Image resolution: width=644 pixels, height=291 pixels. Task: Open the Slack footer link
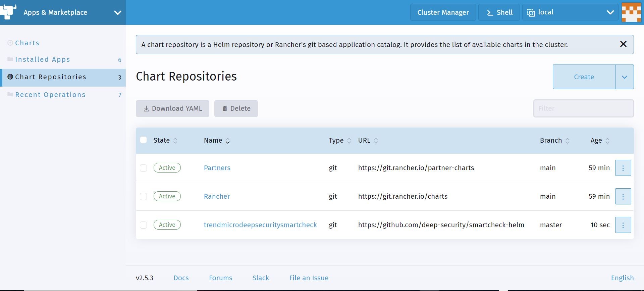pyautogui.click(x=261, y=278)
